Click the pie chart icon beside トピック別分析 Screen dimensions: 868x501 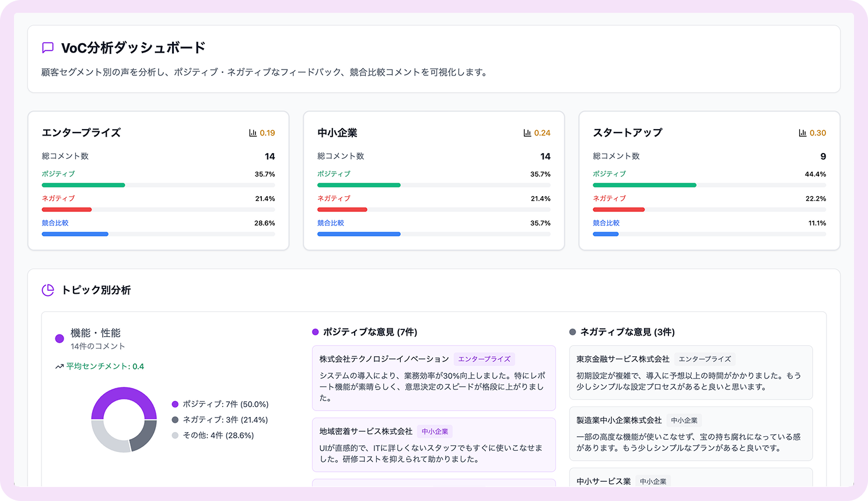[48, 290]
